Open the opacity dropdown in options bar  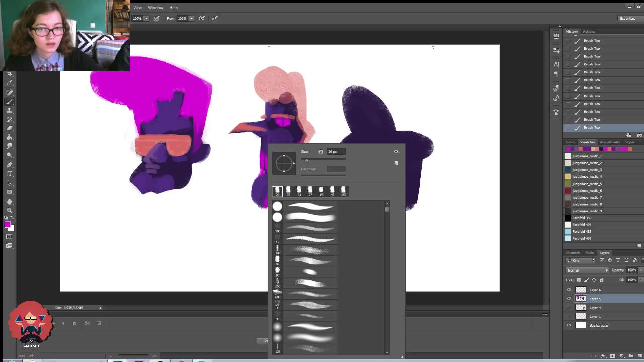146,18
